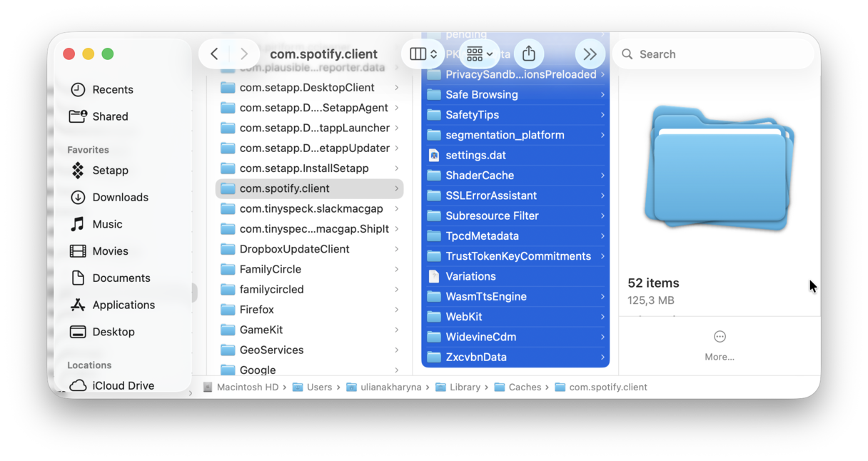This screenshot has width=868, height=461.
Task: Open Desktop from the sidebar
Action: coord(113,332)
